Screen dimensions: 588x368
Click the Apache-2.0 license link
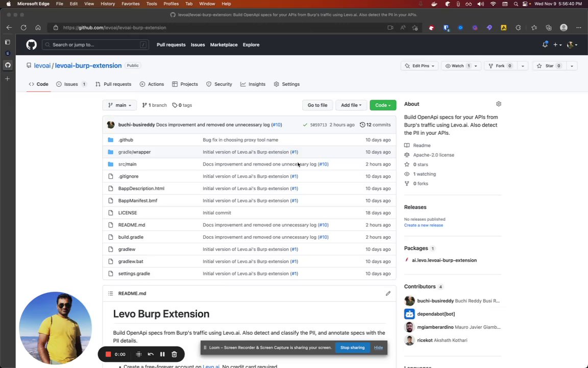coord(433,155)
